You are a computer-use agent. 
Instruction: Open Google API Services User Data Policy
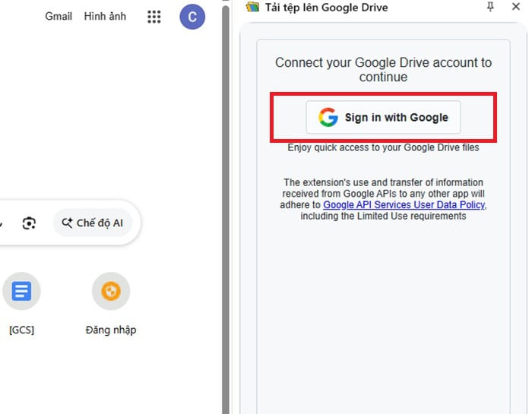tap(404, 205)
